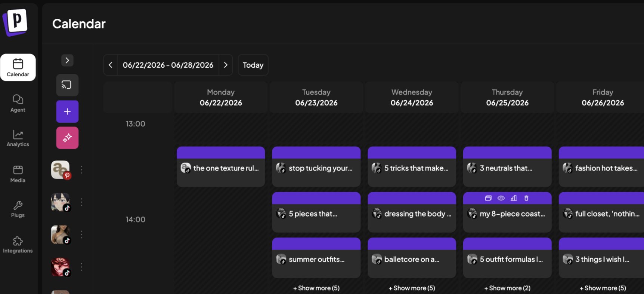Open options menu for Pinterest account

coord(81,170)
